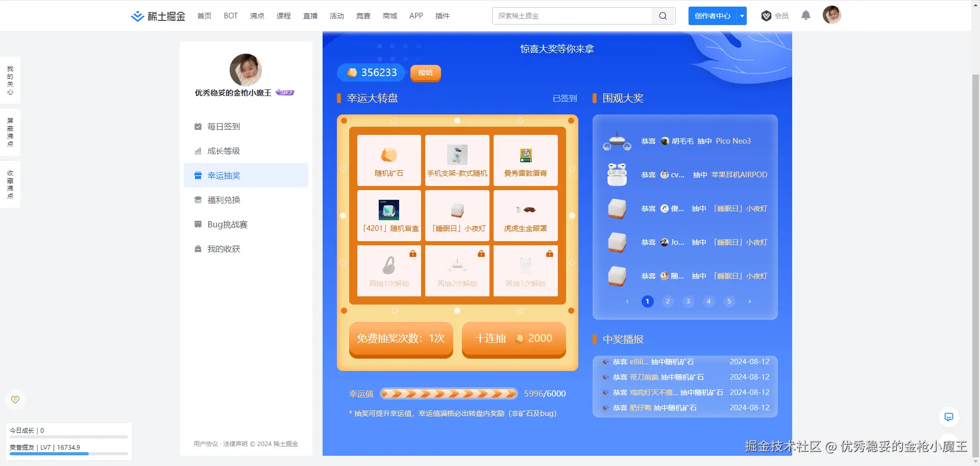
Task: Open the 法律声明 legal link
Action: (234, 444)
